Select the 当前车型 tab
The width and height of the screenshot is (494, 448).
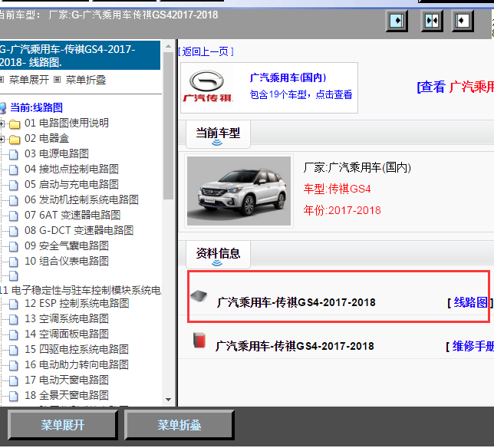tap(218, 134)
